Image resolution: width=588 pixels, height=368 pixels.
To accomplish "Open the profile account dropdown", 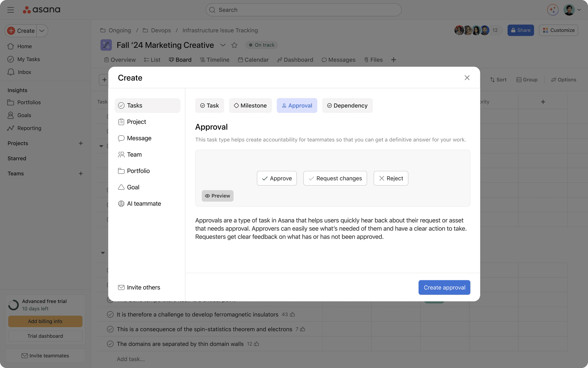I will tap(579, 10).
